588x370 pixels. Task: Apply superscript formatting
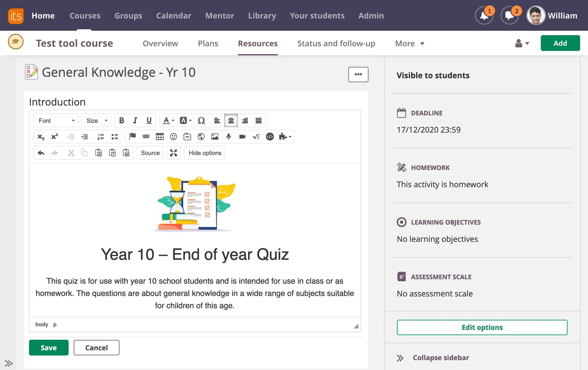[x=54, y=137]
